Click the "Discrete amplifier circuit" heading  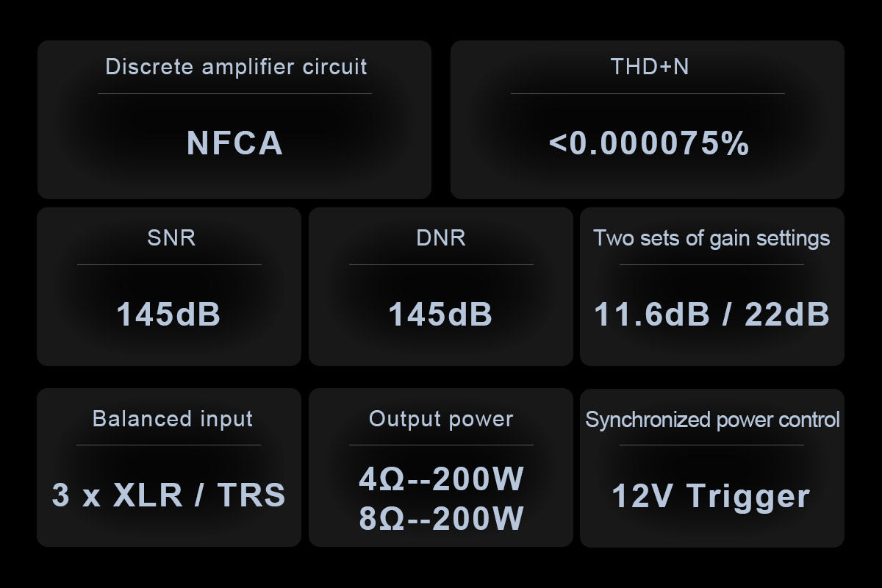236,67
